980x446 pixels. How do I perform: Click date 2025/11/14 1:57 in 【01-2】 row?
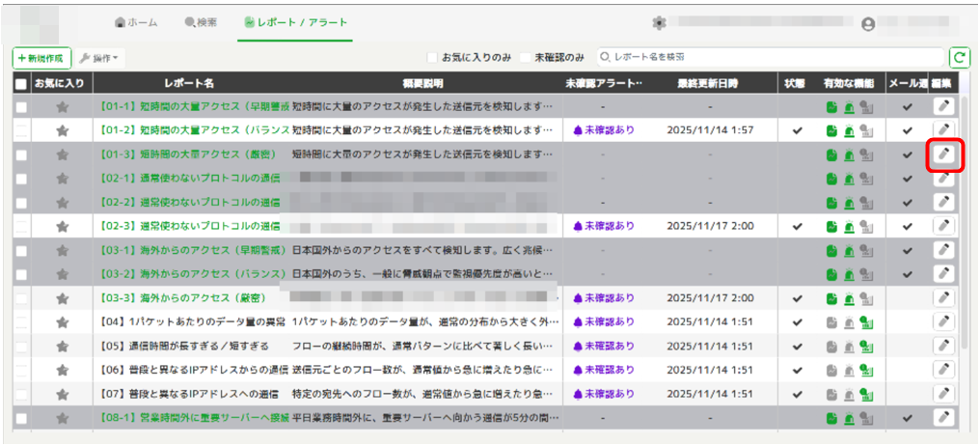click(x=709, y=130)
